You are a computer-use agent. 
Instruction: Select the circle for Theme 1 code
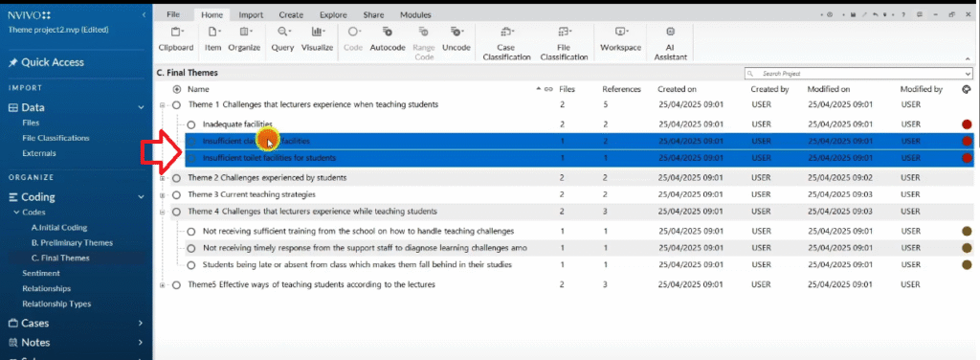pyautogui.click(x=176, y=105)
